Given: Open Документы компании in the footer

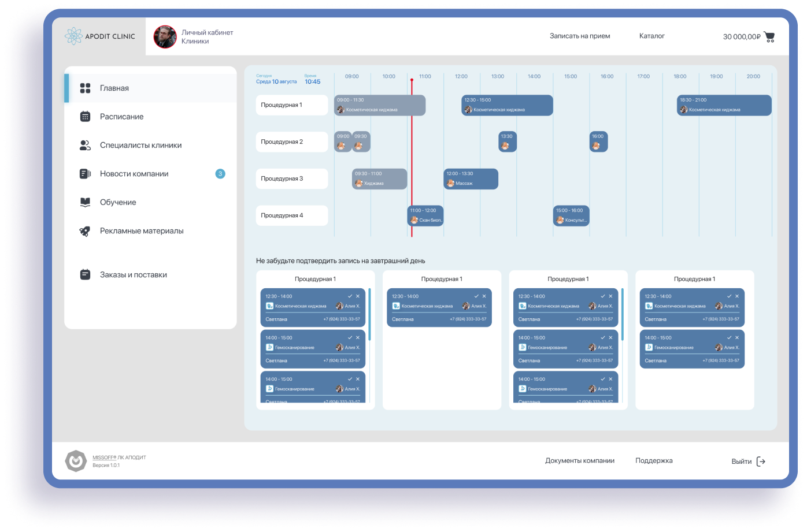Looking at the screenshot, I should (580, 461).
